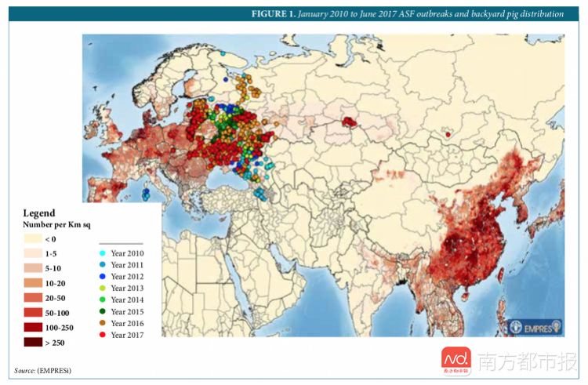Pick the '< 0' density color swatch
The height and width of the screenshot is (385, 588).
pyautogui.click(x=31, y=238)
